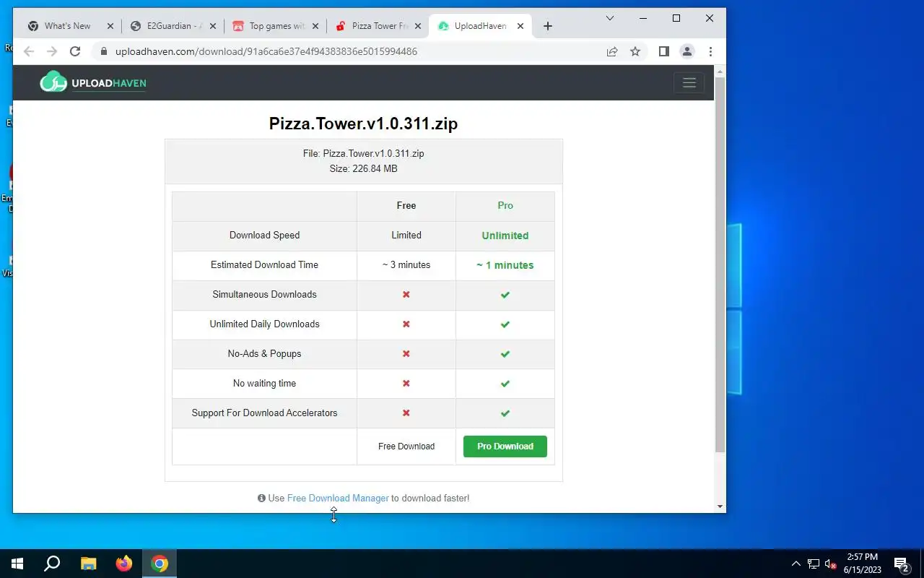Click the Pro column header

pos(505,206)
